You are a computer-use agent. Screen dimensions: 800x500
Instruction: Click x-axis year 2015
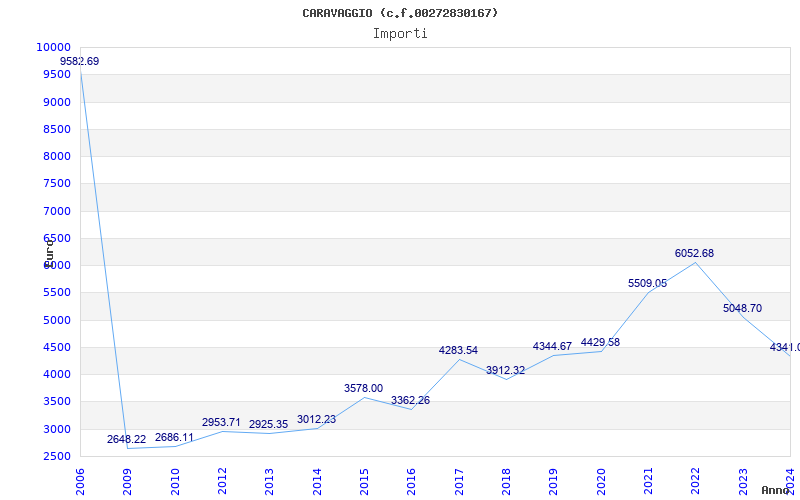tap(364, 481)
